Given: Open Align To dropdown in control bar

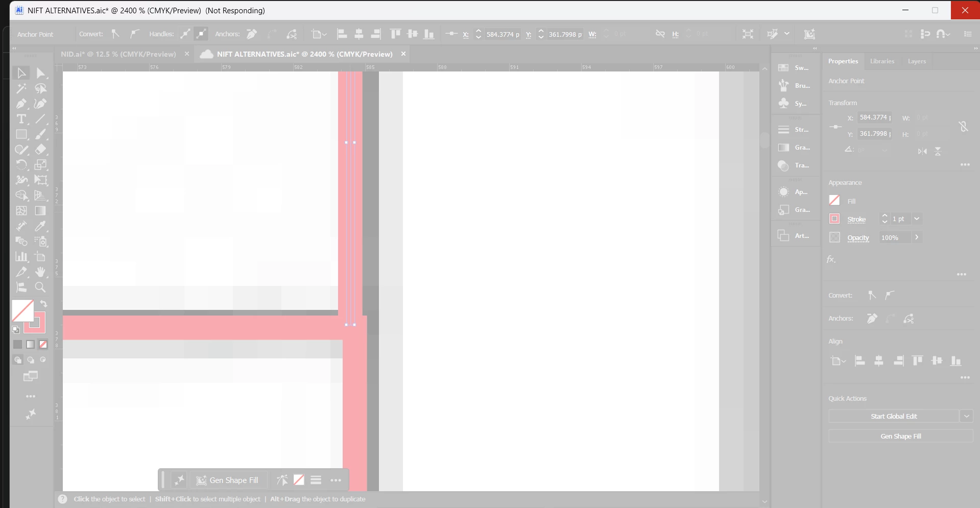Looking at the screenshot, I should 319,34.
